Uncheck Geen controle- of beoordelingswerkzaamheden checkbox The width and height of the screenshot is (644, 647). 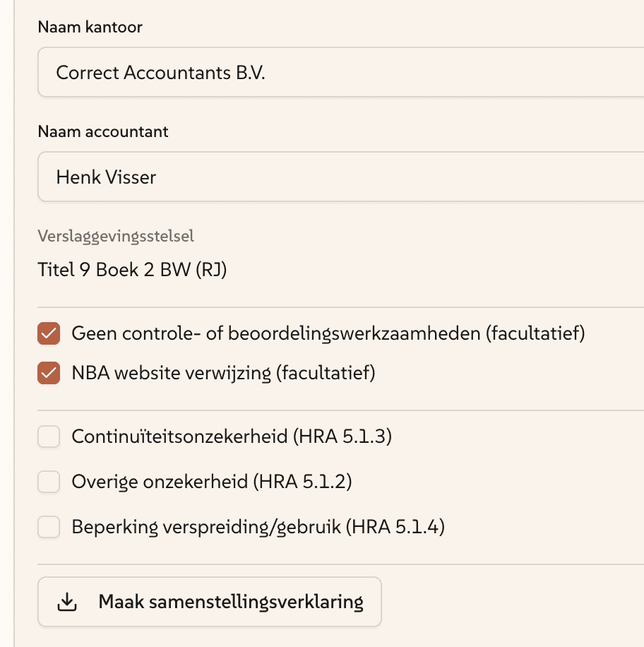49,333
